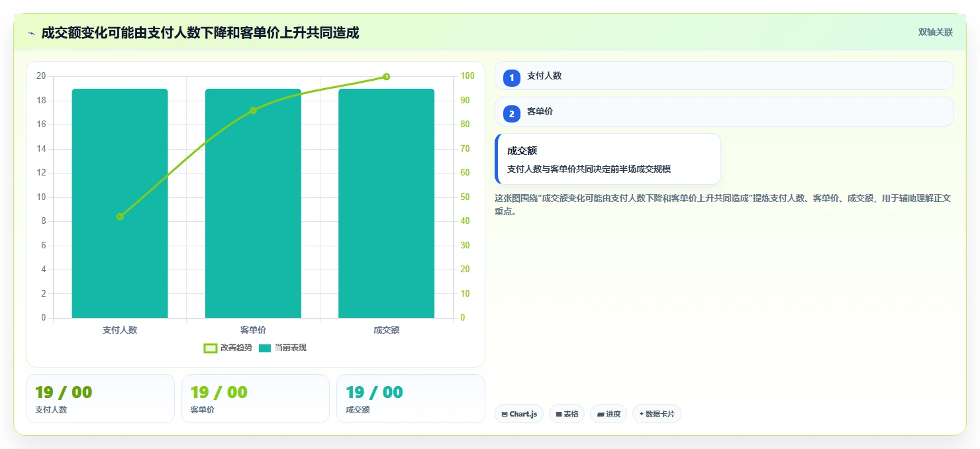Select the 成交额 description card

point(607,159)
